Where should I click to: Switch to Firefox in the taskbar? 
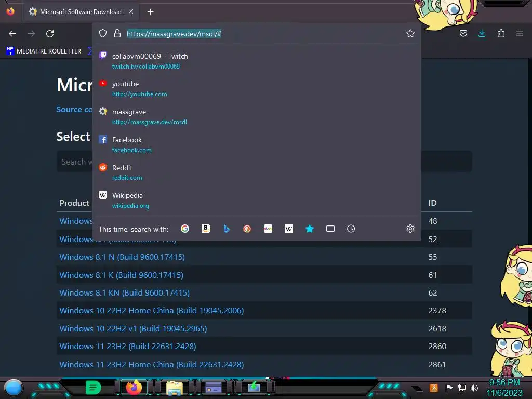[x=134, y=388]
